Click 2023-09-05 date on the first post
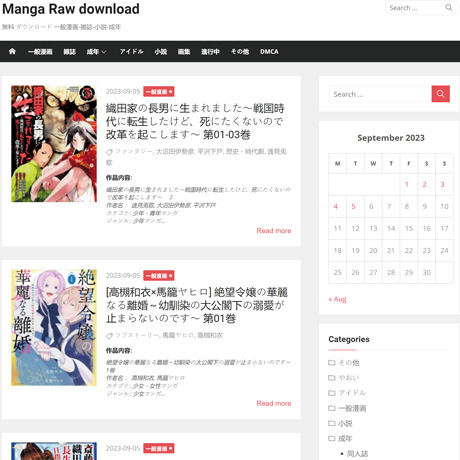This screenshot has width=460, height=460. point(123,92)
